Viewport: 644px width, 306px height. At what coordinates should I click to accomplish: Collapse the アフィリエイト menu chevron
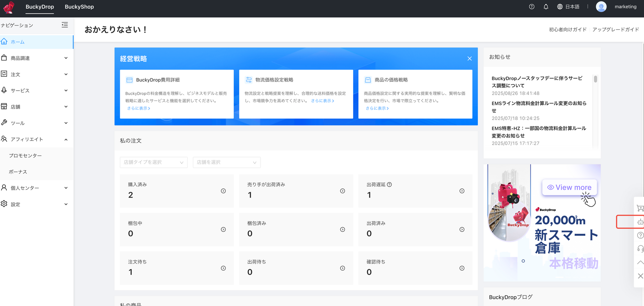pos(66,139)
